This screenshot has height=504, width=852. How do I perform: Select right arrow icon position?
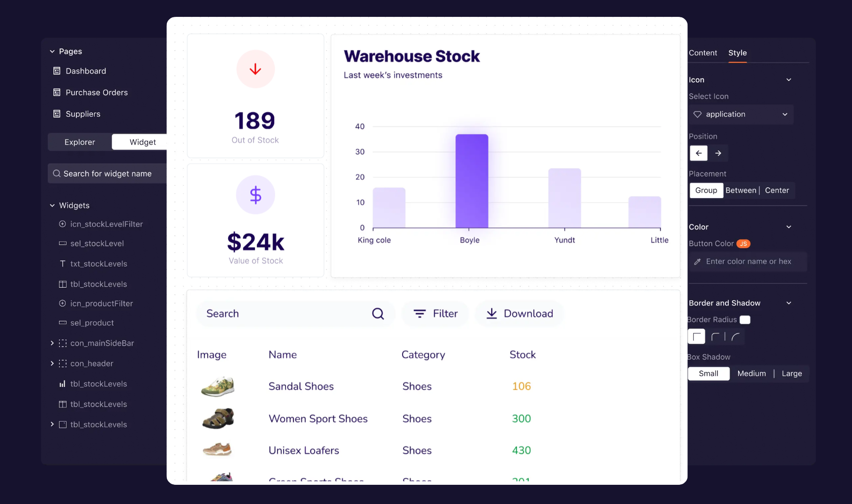[x=718, y=153]
